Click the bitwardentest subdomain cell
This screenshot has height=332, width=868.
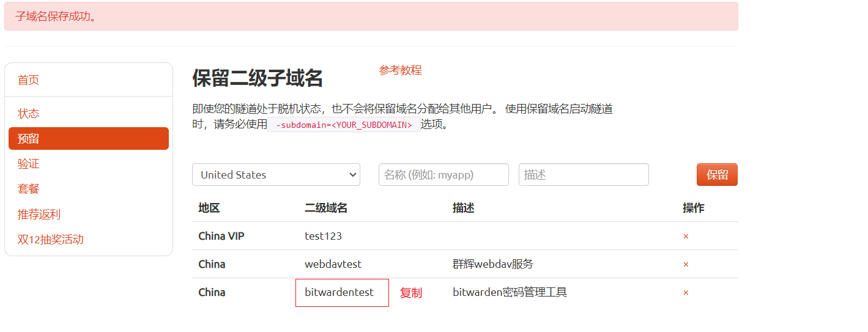tap(342, 292)
